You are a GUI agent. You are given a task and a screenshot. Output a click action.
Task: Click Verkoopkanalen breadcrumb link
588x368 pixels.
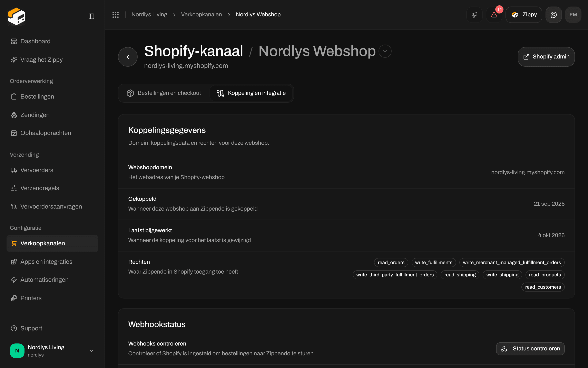(202, 15)
